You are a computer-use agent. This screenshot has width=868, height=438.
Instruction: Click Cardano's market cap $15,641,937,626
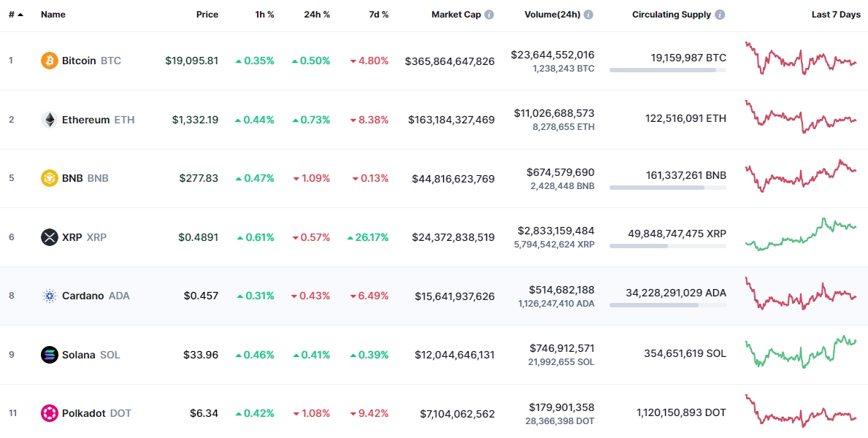[x=455, y=296]
